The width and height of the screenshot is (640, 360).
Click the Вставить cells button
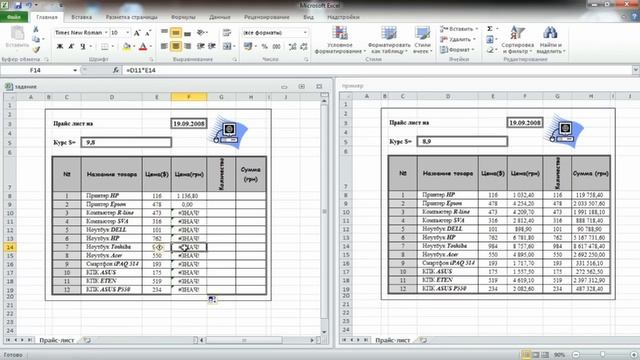[459, 29]
